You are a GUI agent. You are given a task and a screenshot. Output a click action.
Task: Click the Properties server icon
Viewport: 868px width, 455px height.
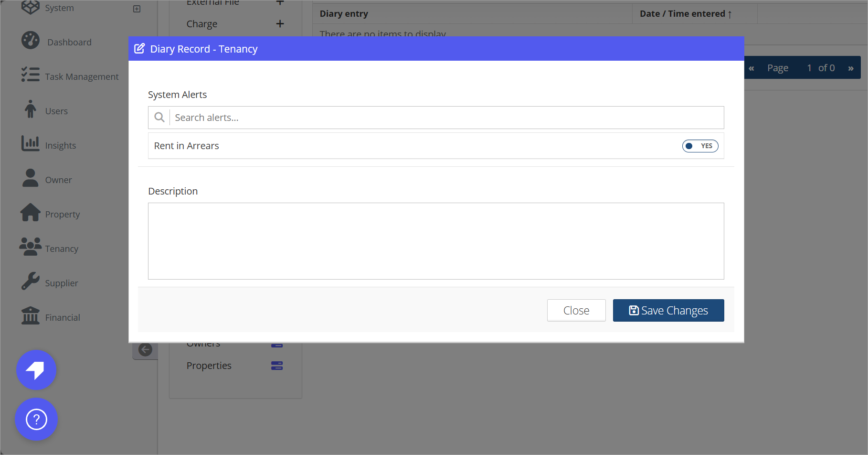coord(277,366)
